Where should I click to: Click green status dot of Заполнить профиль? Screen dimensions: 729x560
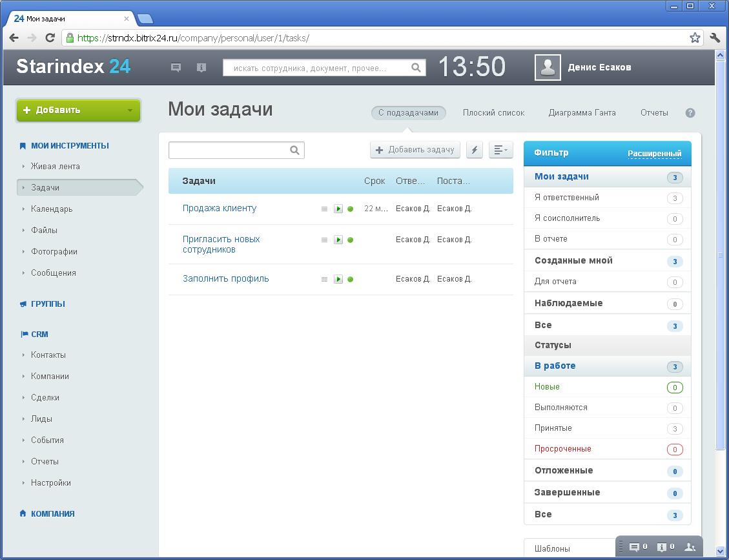coord(351,280)
